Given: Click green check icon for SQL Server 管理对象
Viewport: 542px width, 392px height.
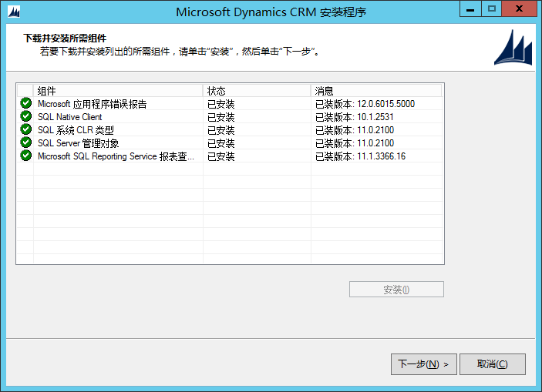Looking at the screenshot, I should (26, 142).
